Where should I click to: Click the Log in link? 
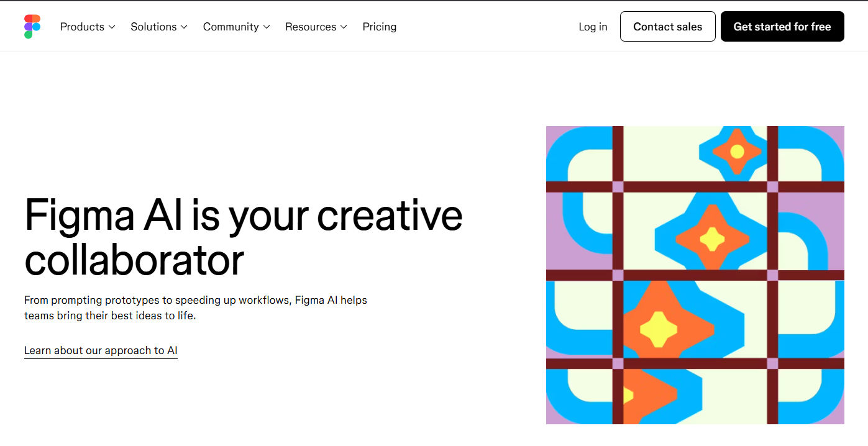[593, 27]
